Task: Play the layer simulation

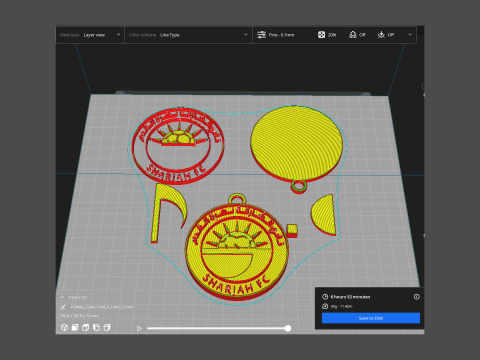Action: tap(139, 328)
